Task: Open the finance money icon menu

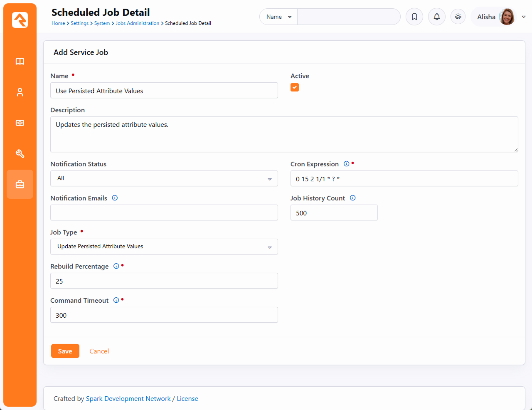Action: click(20, 123)
